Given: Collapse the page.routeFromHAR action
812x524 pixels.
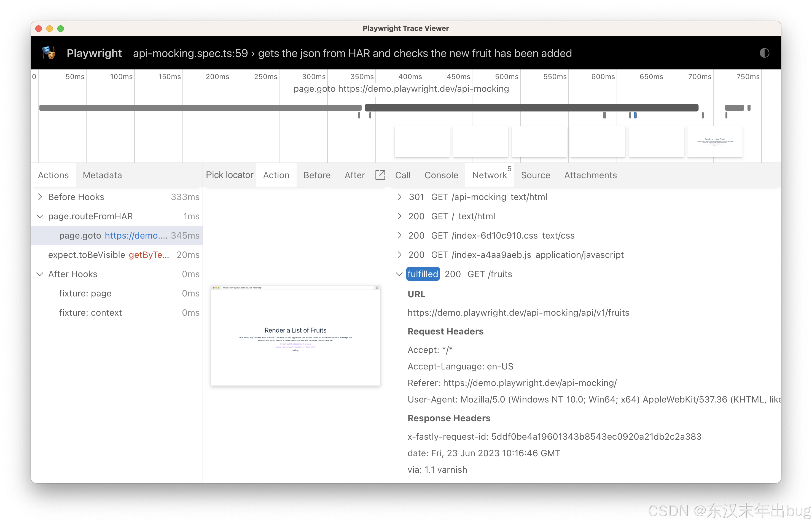Looking at the screenshot, I should (x=40, y=216).
